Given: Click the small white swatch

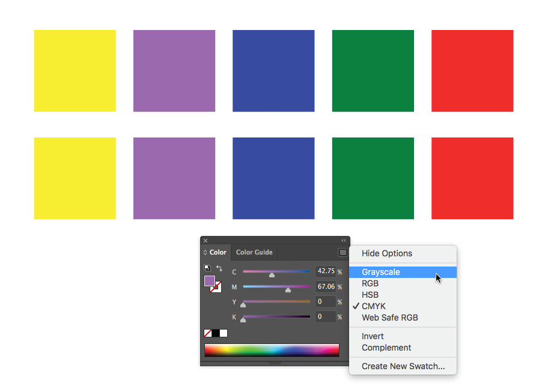Looking at the screenshot, I should [x=224, y=333].
